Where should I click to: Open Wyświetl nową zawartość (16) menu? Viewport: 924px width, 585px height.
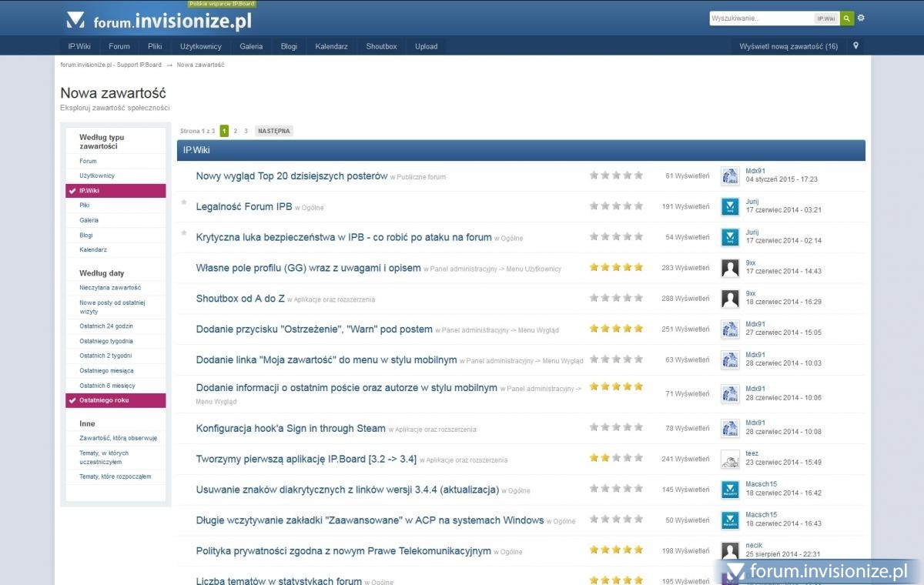788,46
